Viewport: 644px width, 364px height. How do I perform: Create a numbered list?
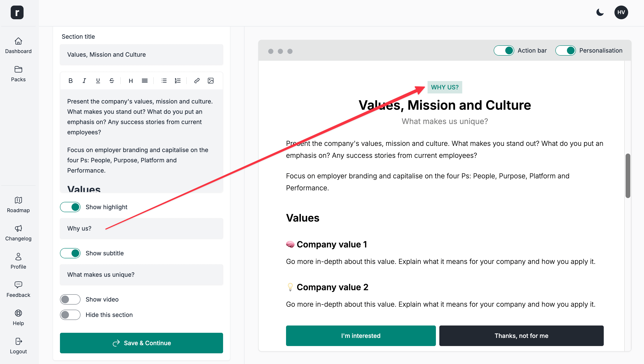177,80
